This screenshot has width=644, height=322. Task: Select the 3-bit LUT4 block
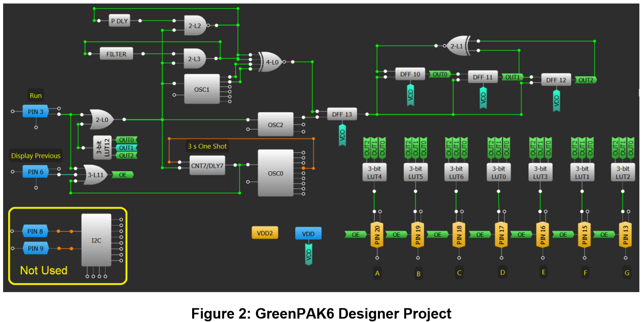pyautogui.click(x=374, y=172)
